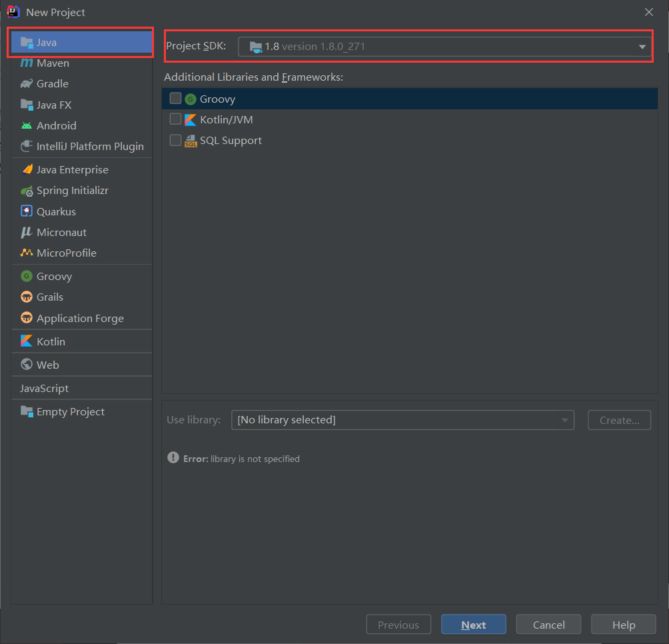Click the Next button
The width and height of the screenshot is (669, 644).
coord(473,625)
